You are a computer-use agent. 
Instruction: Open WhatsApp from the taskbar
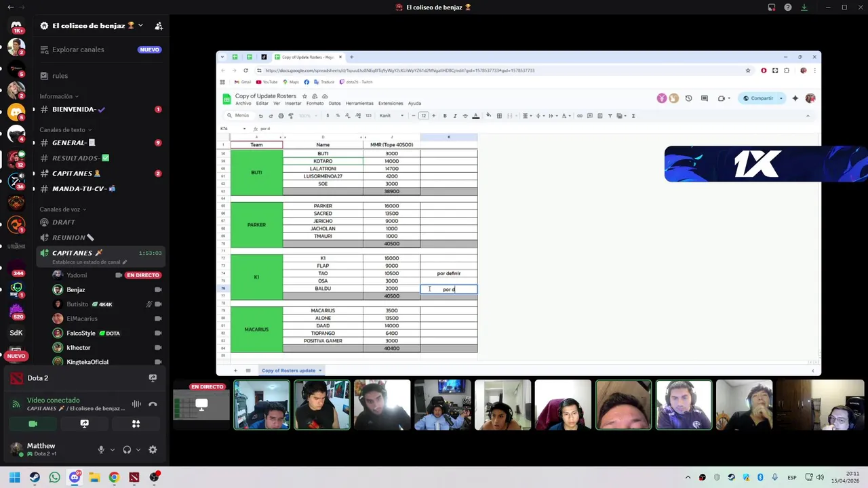54,477
